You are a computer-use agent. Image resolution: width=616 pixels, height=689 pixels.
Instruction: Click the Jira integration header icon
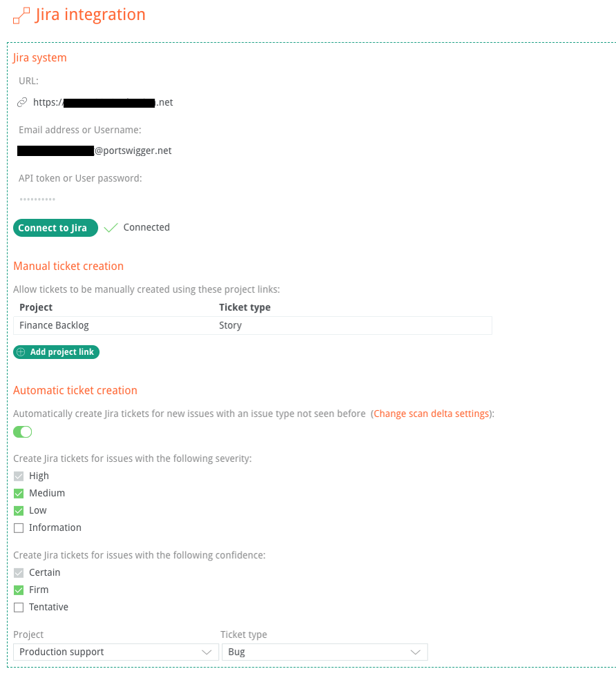[21, 15]
